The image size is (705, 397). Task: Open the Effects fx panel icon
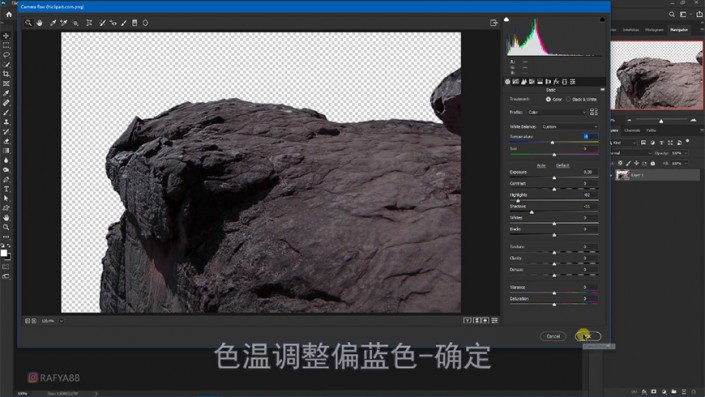pos(556,82)
